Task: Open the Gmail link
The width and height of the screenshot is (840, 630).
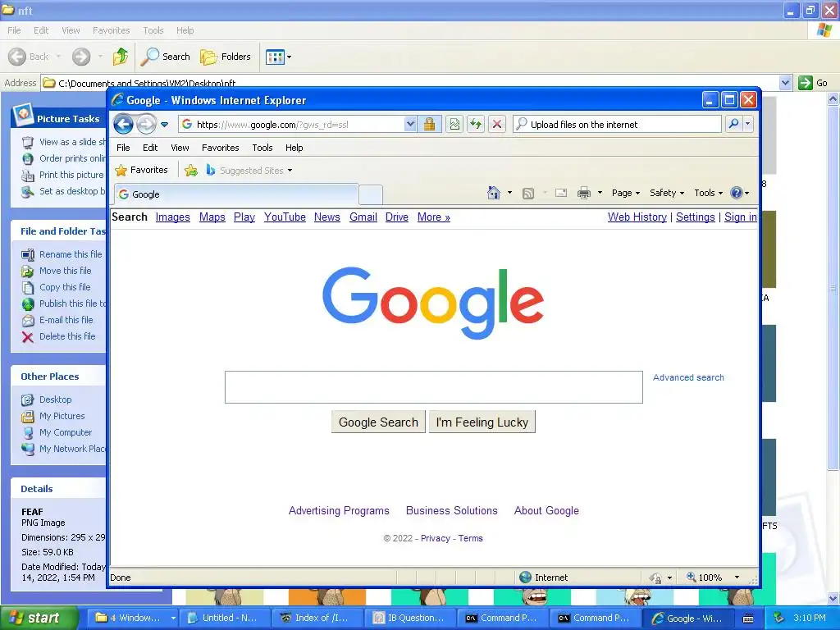Action: click(x=363, y=217)
